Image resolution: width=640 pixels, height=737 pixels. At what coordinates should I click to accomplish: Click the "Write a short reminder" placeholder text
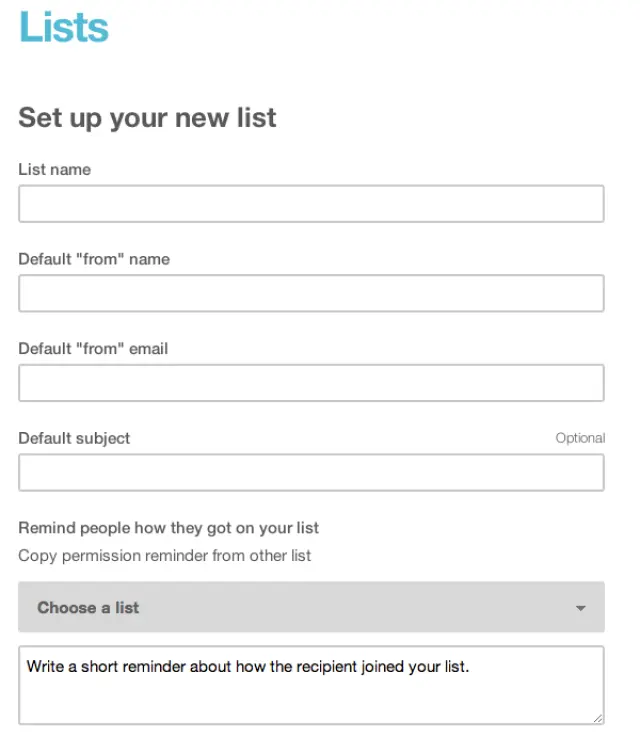point(248,665)
